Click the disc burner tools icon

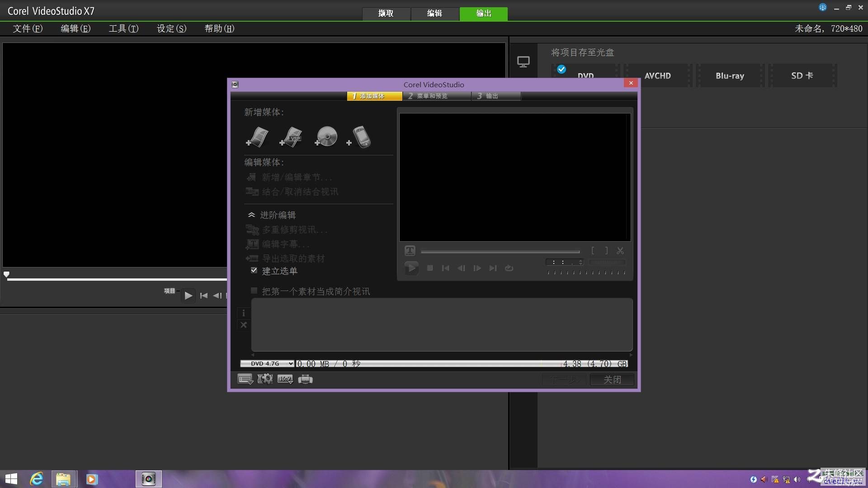[x=306, y=379]
